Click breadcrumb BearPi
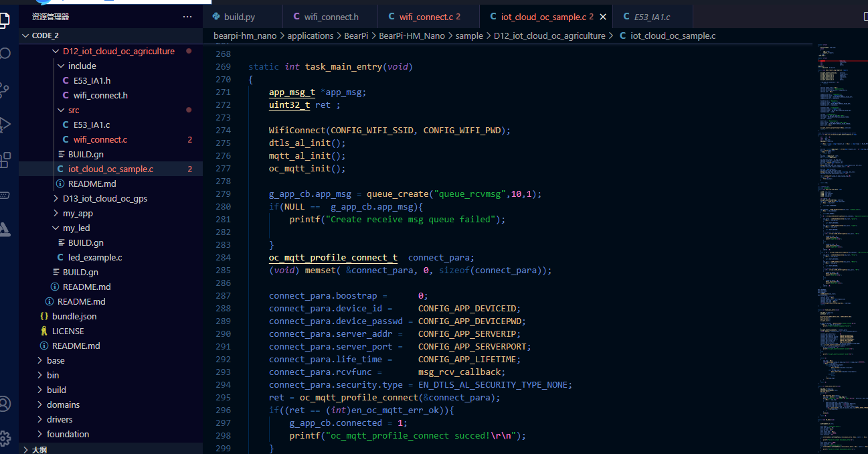This screenshot has height=454, width=868. [355, 35]
